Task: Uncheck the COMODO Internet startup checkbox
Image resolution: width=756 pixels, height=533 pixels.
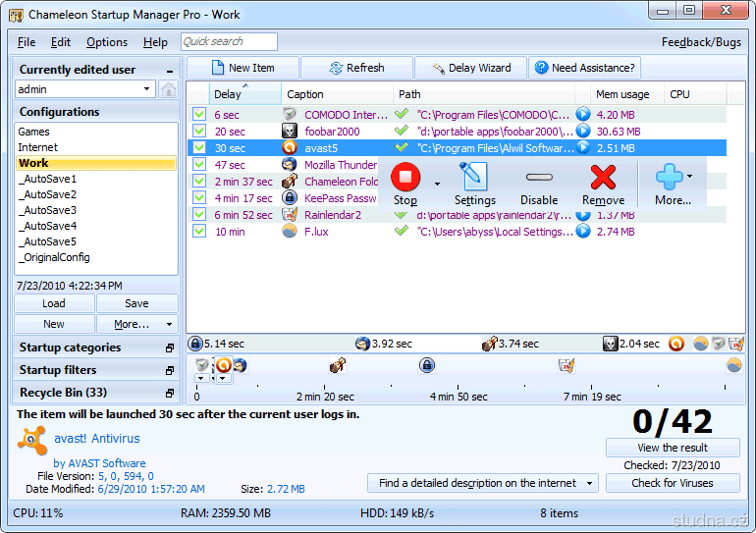Action: (199, 115)
